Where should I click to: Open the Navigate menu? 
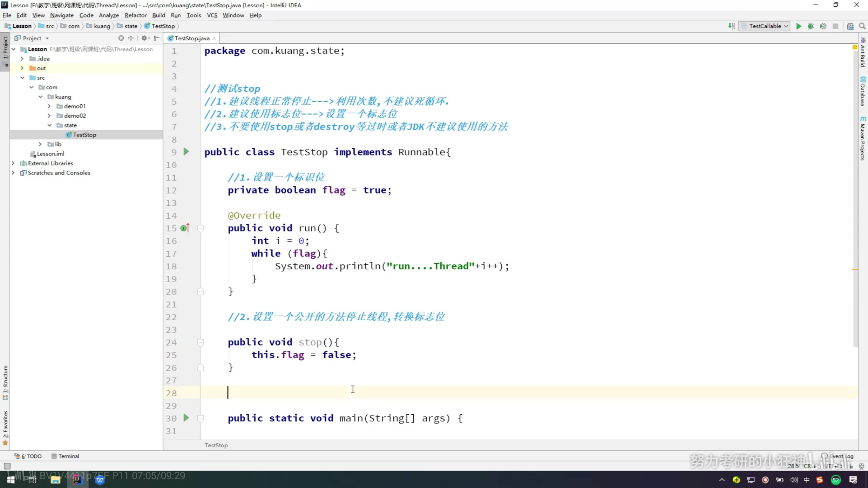pyautogui.click(x=61, y=15)
